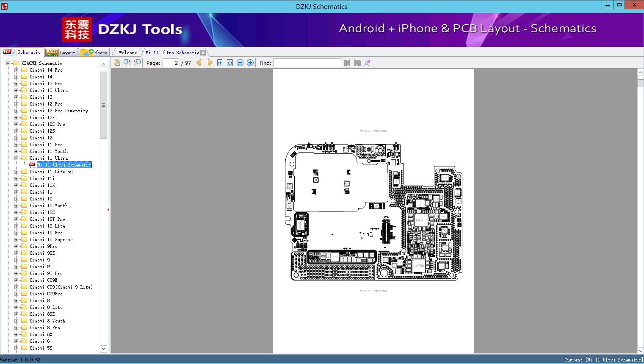Click the tree panel scroll up arrow
Viewport: 644px width, 364px height.
pos(103,64)
